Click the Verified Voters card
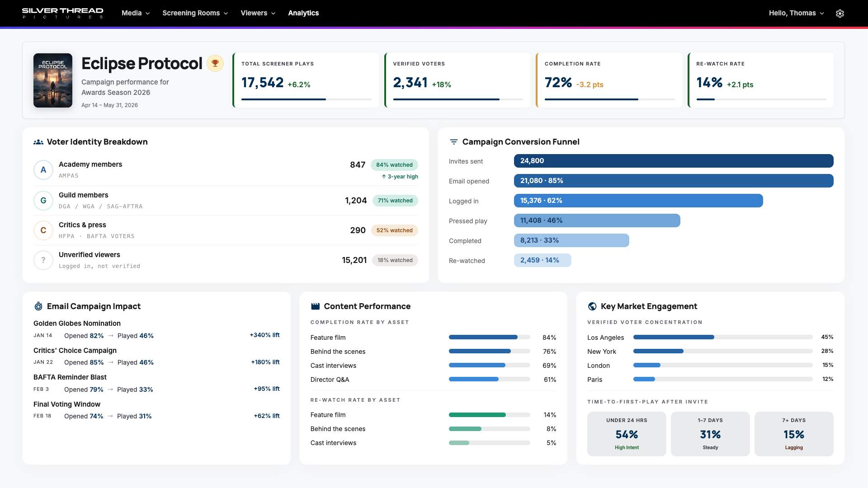 click(457, 80)
